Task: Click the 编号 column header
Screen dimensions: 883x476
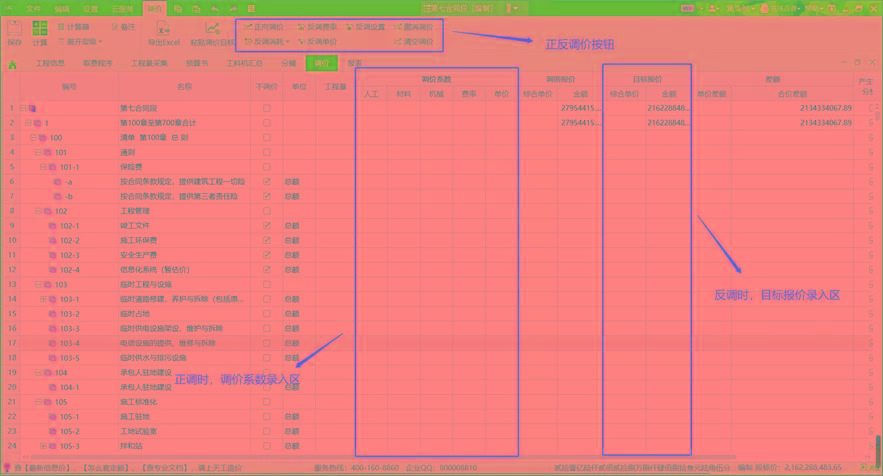Action: point(69,86)
